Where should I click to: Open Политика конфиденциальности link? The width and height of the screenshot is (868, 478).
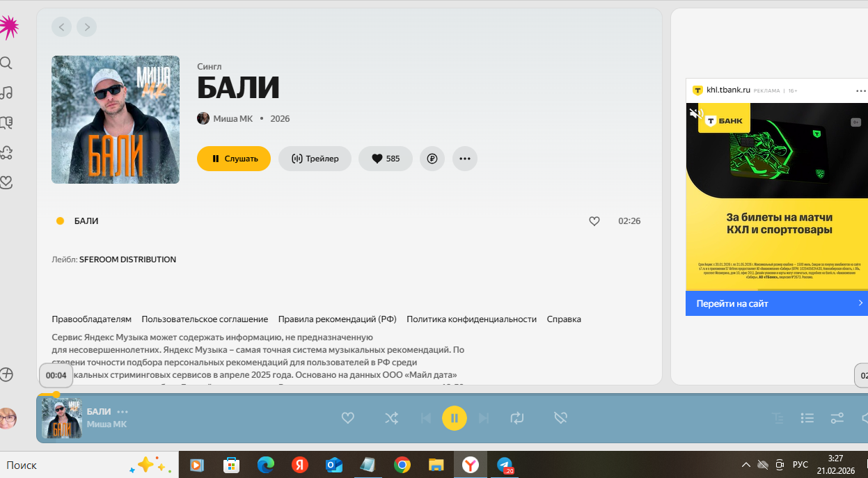tap(472, 319)
